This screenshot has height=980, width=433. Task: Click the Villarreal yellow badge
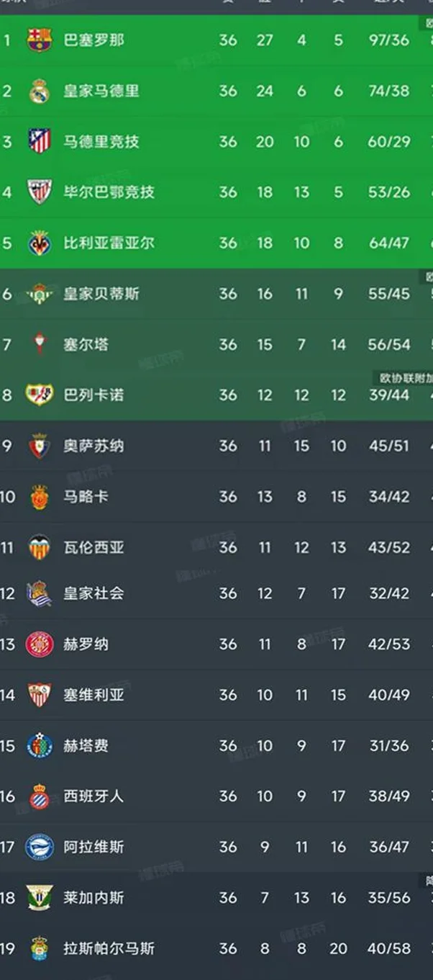point(40,243)
